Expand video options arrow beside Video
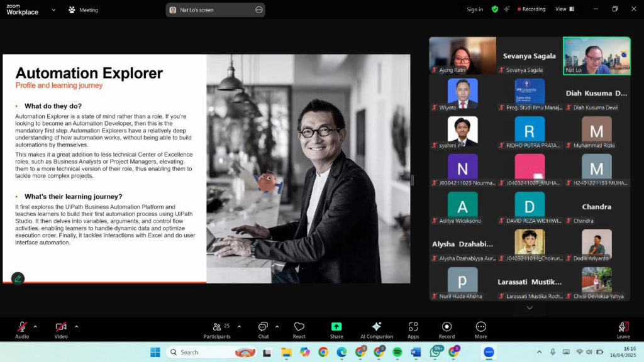 click(x=76, y=327)
